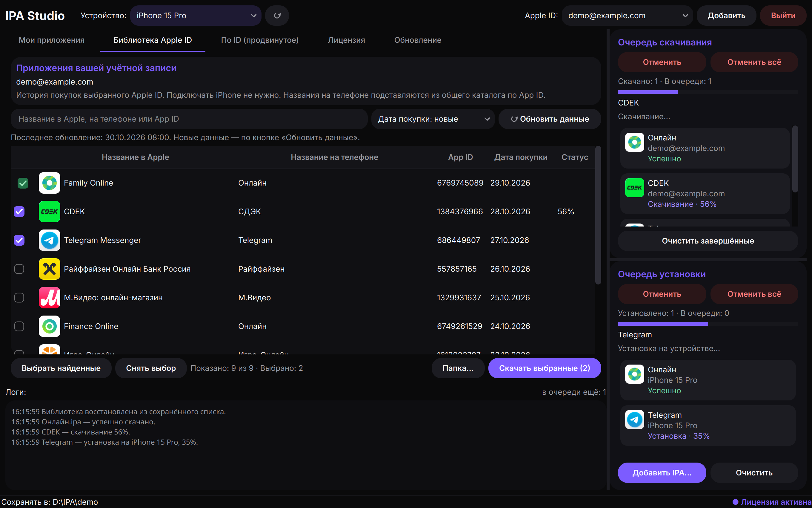Click the app table vertical scrollbar
812x508 pixels.
[598, 215]
